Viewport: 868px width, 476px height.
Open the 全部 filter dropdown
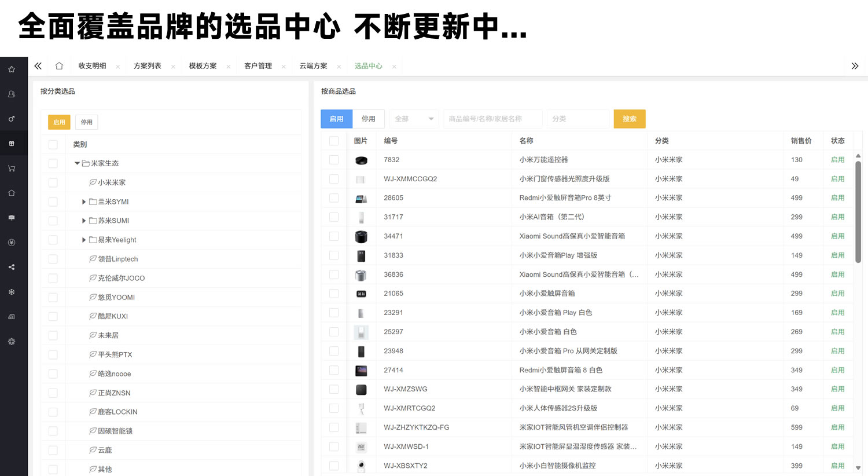pos(414,119)
